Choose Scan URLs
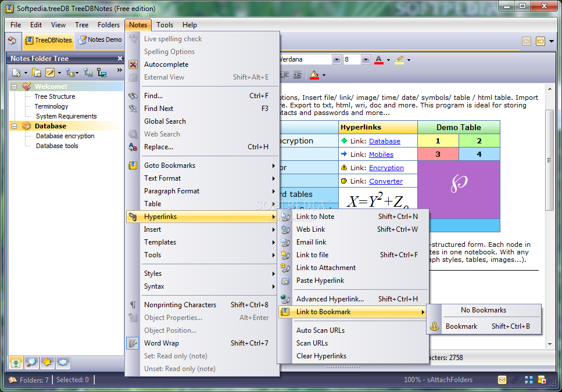The width and height of the screenshot is (562, 392). [353, 343]
